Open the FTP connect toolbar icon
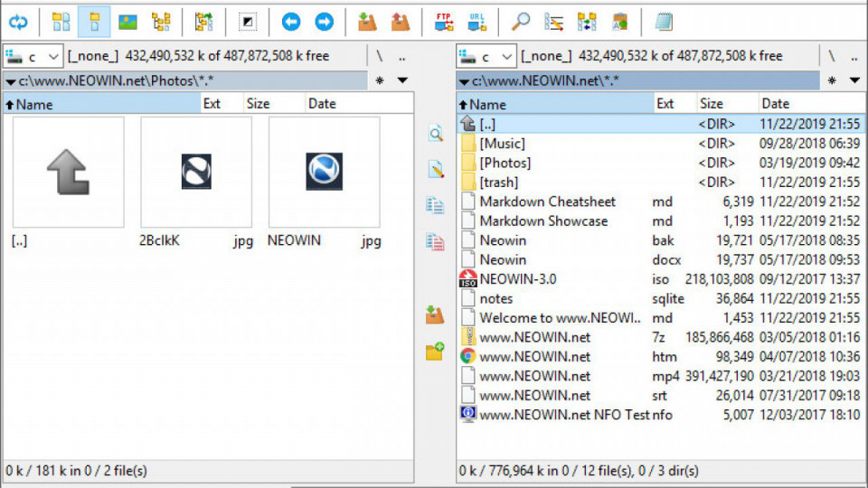This screenshot has width=868, height=488. pos(444,22)
